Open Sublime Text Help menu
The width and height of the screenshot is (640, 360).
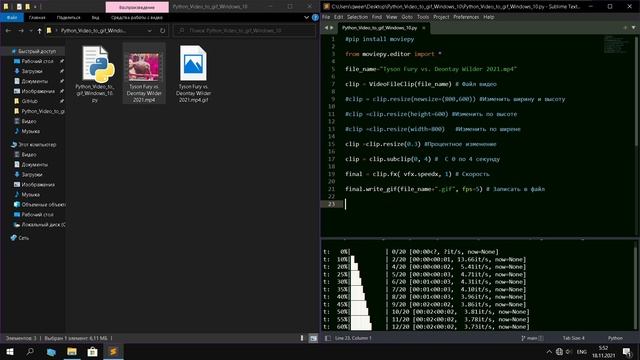(489, 17)
